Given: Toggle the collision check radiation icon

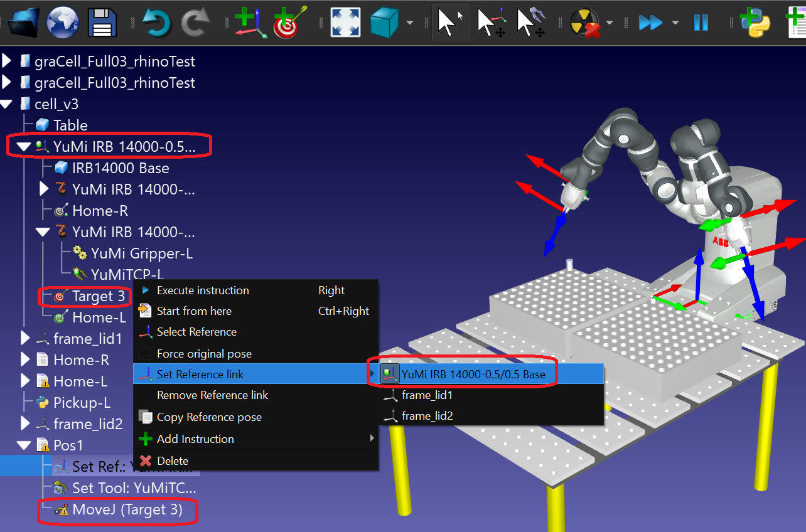Looking at the screenshot, I should coord(584,23).
